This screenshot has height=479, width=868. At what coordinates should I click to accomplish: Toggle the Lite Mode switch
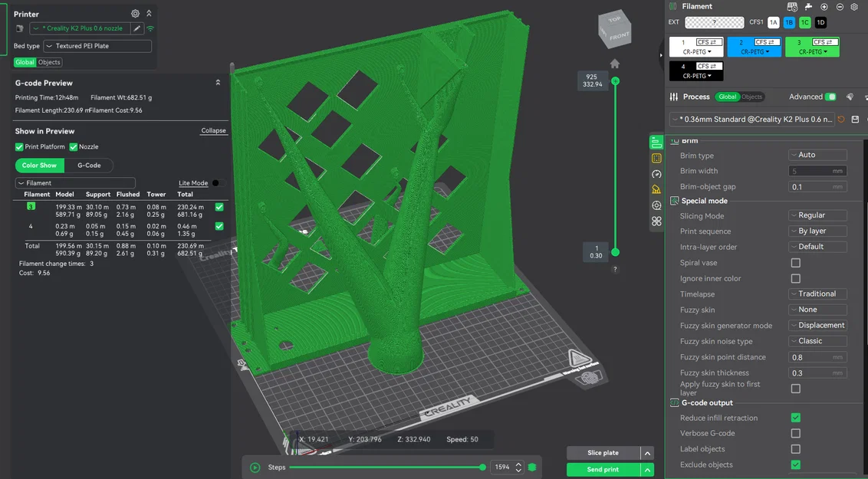pyautogui.click(x=218, y=183)
